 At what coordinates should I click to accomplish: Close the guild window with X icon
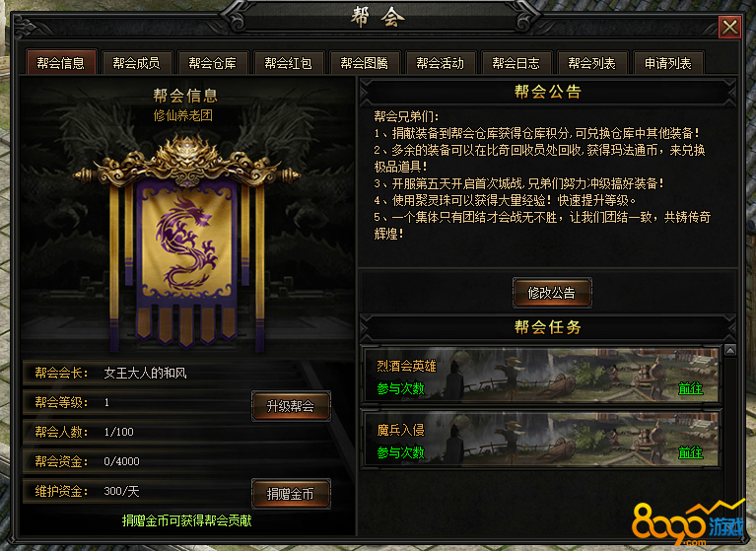729,27
